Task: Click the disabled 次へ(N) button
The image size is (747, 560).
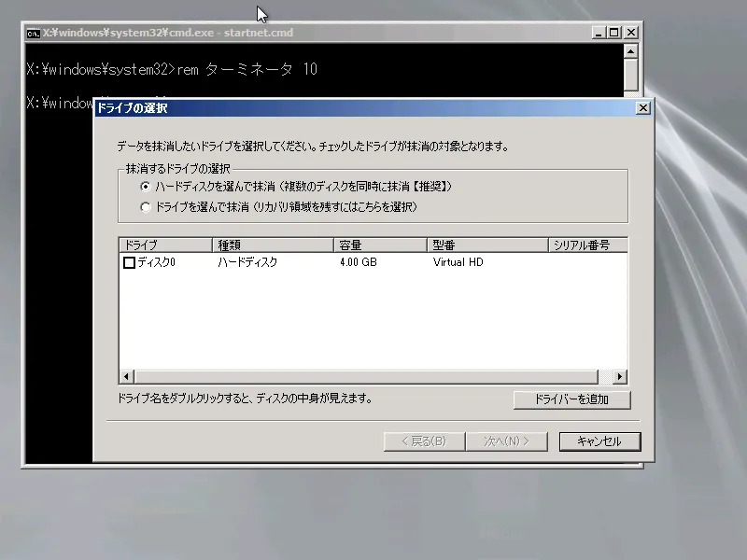Action: pyautogui.click(x=507, y=441)
